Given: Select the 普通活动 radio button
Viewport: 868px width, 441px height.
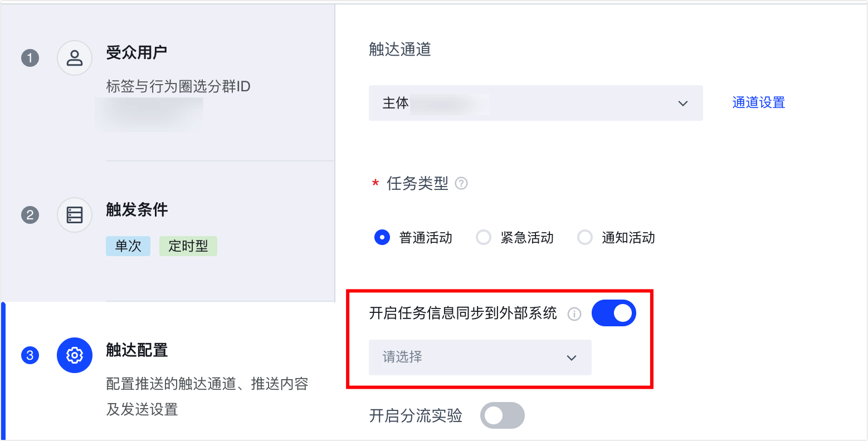Looking at the screenshot, I should click(382, 238).
